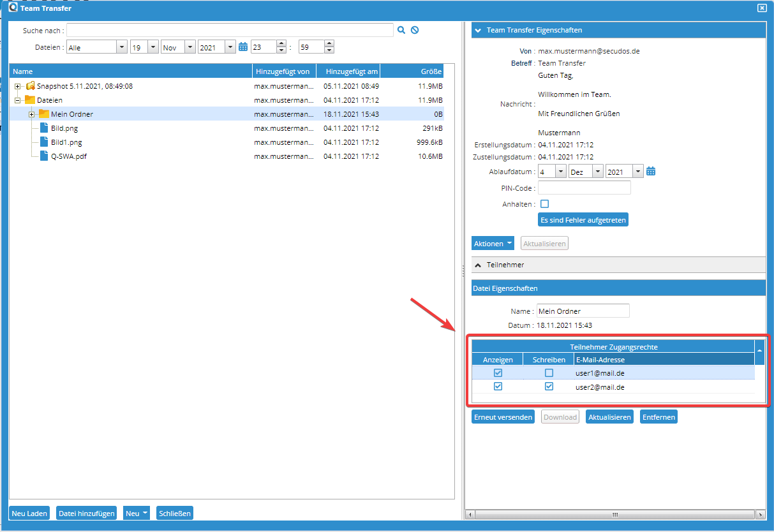Open calendar picker next to Ablaufdatum
774x532 pixels.
coord(651,171)
